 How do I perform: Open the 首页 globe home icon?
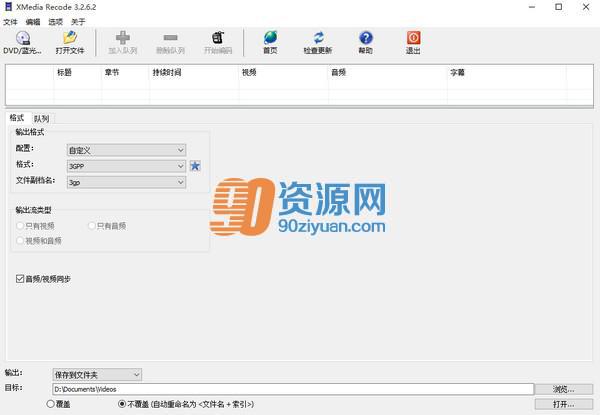pyautogui.click(x=271, y=37)
